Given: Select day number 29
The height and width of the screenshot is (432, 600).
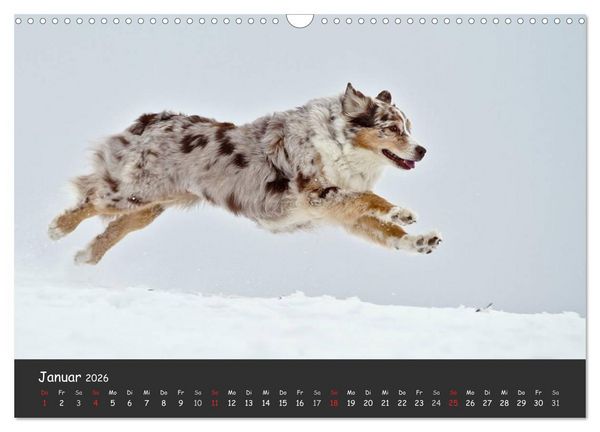Looking at the screenshot, I should [x=521, y=403].
